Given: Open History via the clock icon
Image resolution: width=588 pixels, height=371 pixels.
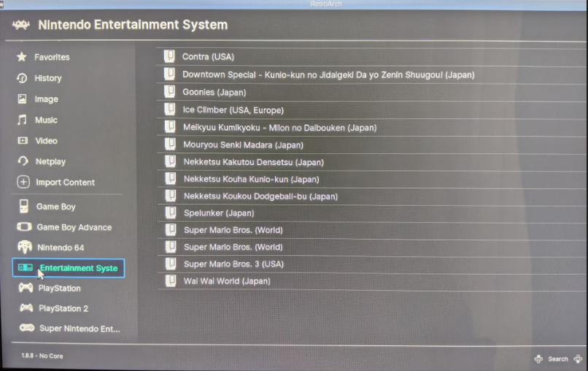Looking at the screenshot, I should tap(22, 78).
